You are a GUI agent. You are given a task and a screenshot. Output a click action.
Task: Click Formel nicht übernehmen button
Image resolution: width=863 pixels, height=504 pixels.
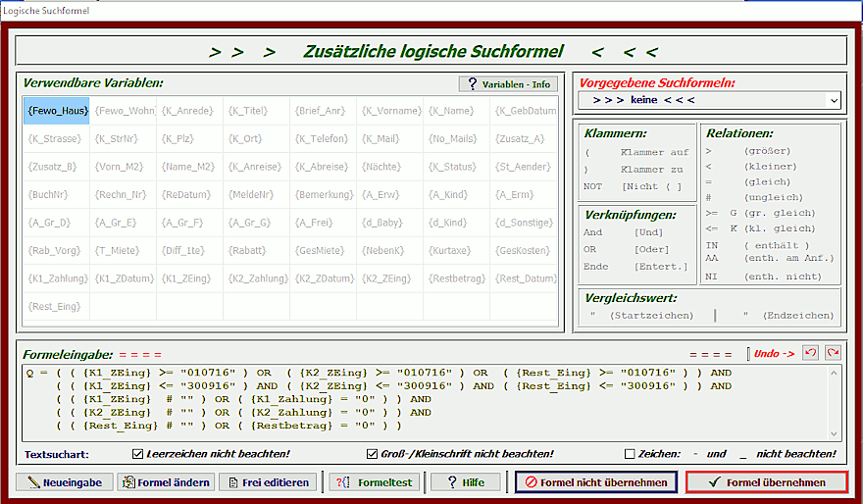tap(596, 482)
